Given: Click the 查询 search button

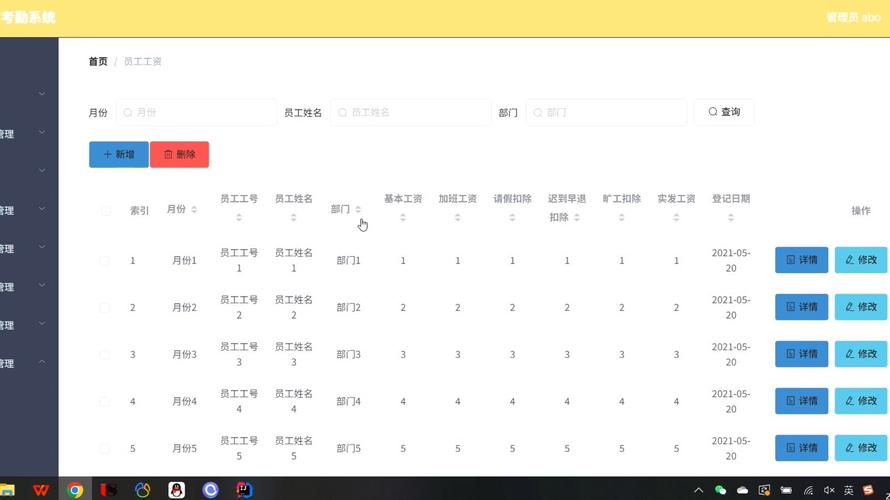Looking at the screenshot, I should click(724, 112).
